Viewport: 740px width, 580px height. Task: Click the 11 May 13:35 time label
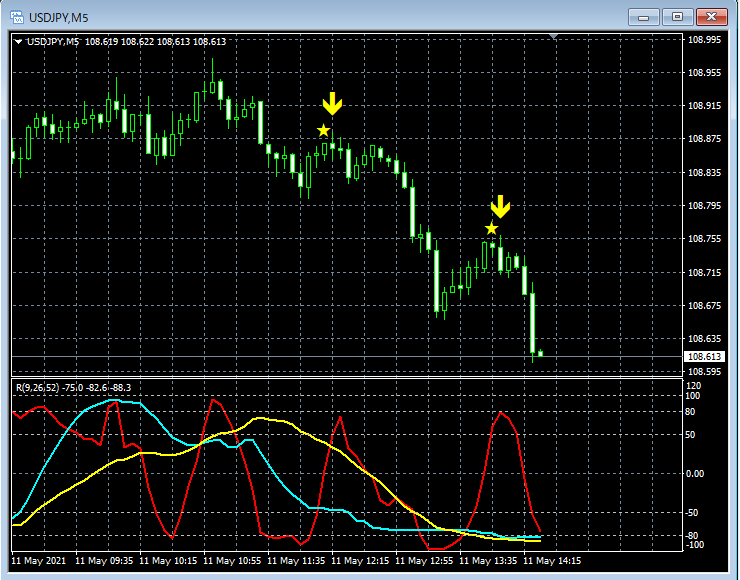click(x=488, y=561)
